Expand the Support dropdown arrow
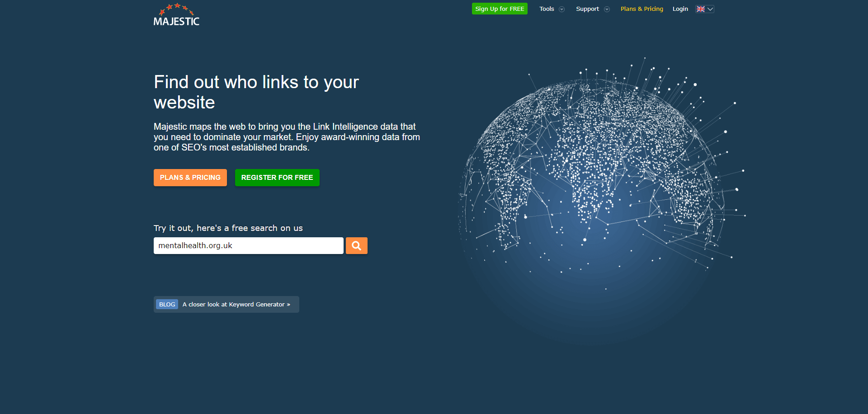The image size is (868, 414). (x=607, y=9)
